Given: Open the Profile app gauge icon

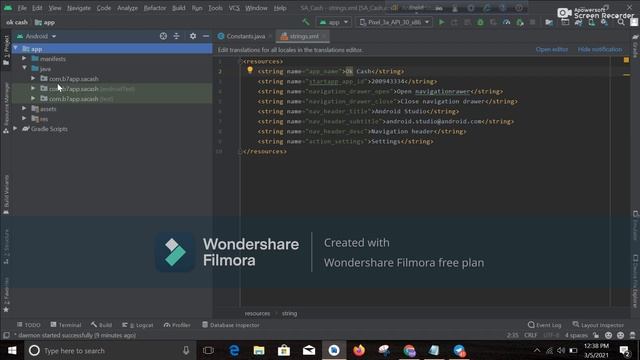Looking at the screenshot, I should click(507, 22).
